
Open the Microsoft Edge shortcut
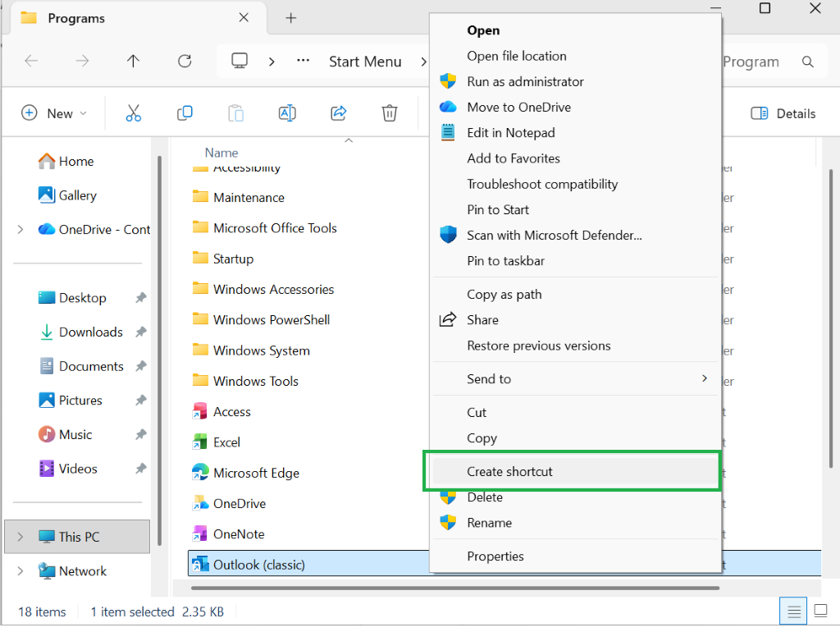pos(246,473)
